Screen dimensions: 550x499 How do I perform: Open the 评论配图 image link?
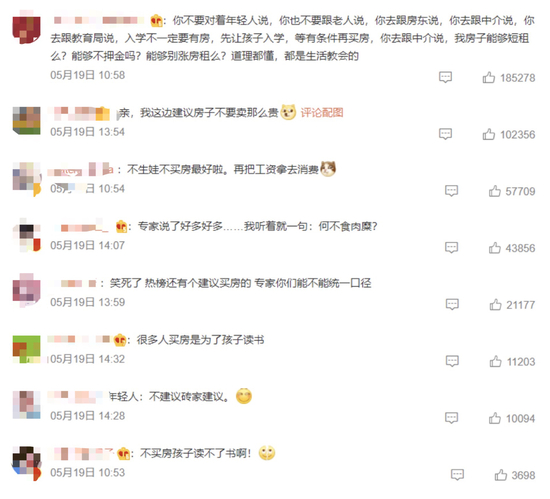click(322, 113)
